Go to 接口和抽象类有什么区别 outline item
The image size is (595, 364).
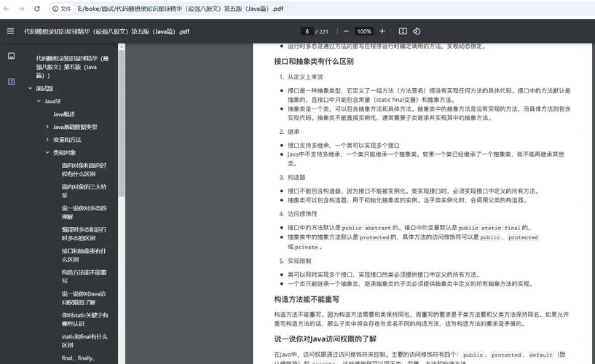coord(84,256)
